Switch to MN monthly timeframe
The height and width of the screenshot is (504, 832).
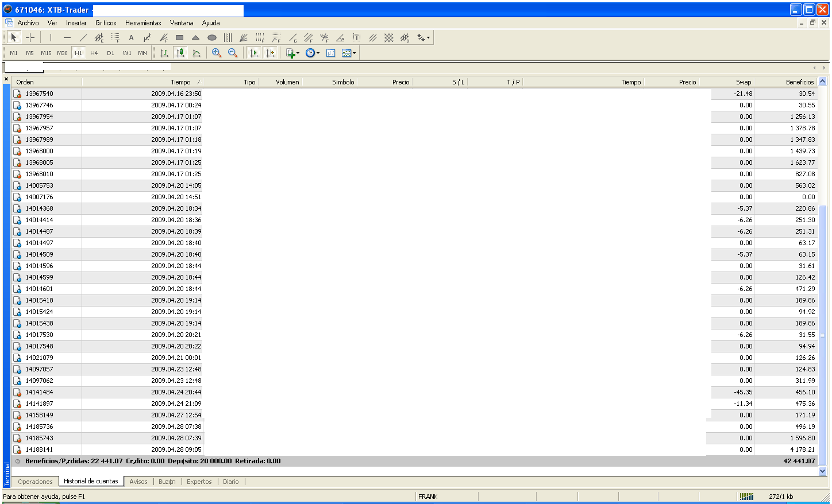pos(142,53)
